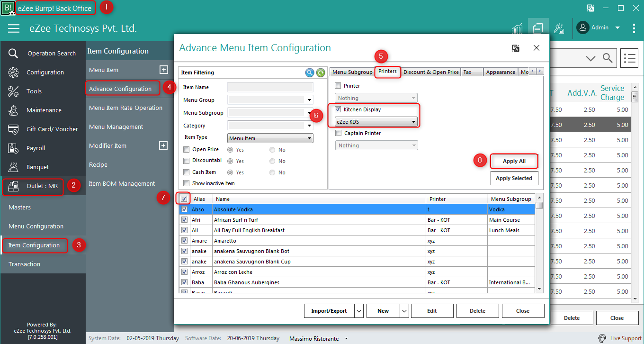
Task: Click the Live Support headset icon
Action: [x=602, y=338]
